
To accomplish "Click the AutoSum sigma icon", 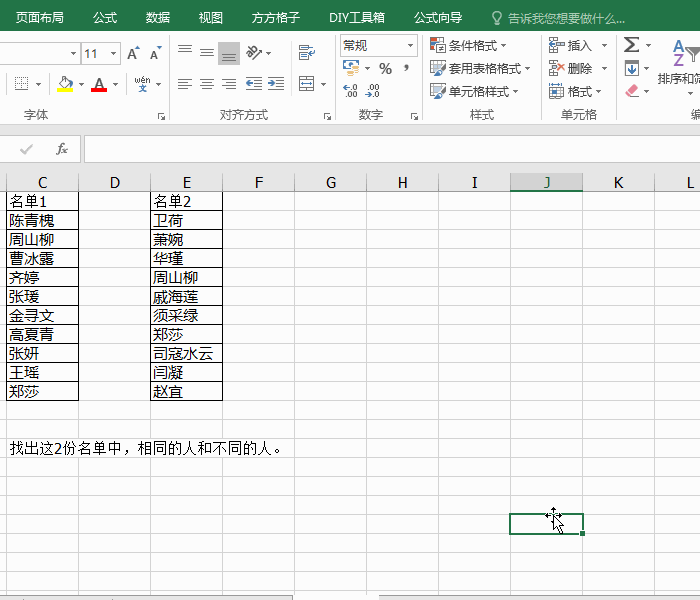I will 631,45.
